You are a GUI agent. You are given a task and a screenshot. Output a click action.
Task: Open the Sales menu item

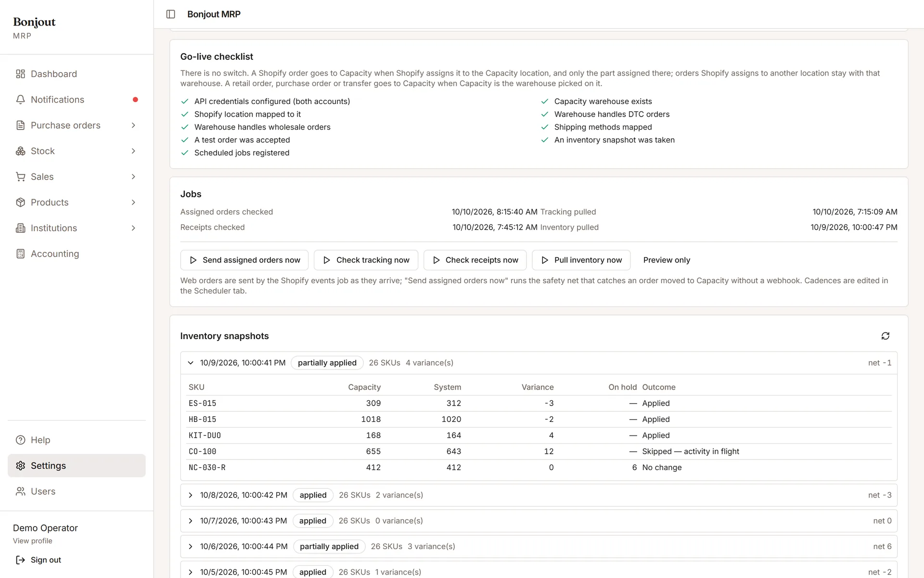coord(77,177)
